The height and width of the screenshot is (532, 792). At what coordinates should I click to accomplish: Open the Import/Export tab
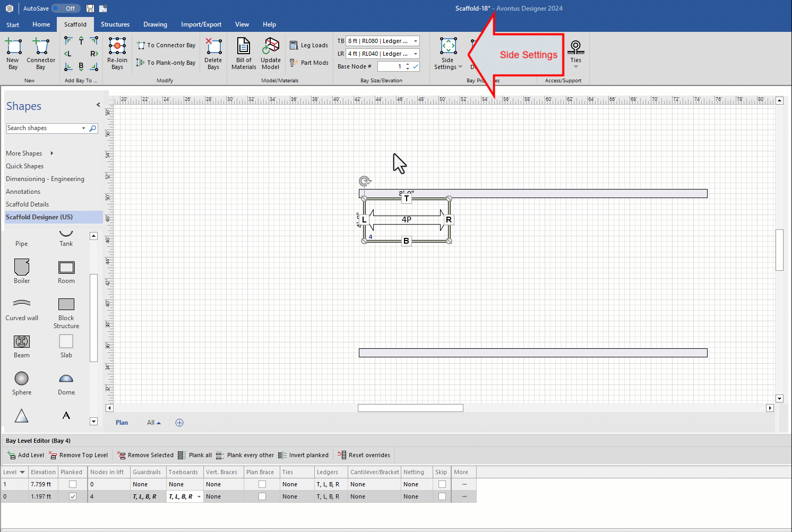[201, 24]
